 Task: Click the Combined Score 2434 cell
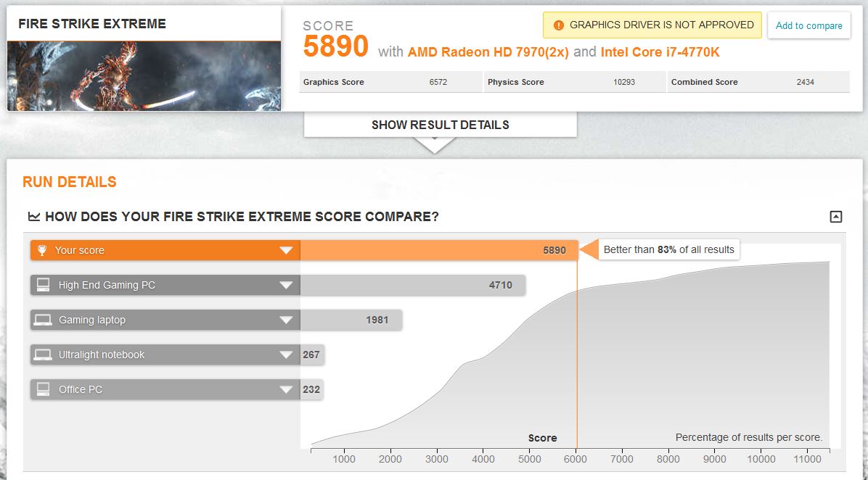click(x=758, y=82)
